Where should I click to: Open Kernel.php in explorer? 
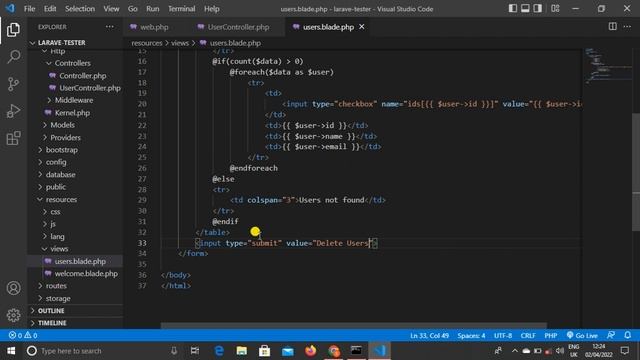[72, 113]
